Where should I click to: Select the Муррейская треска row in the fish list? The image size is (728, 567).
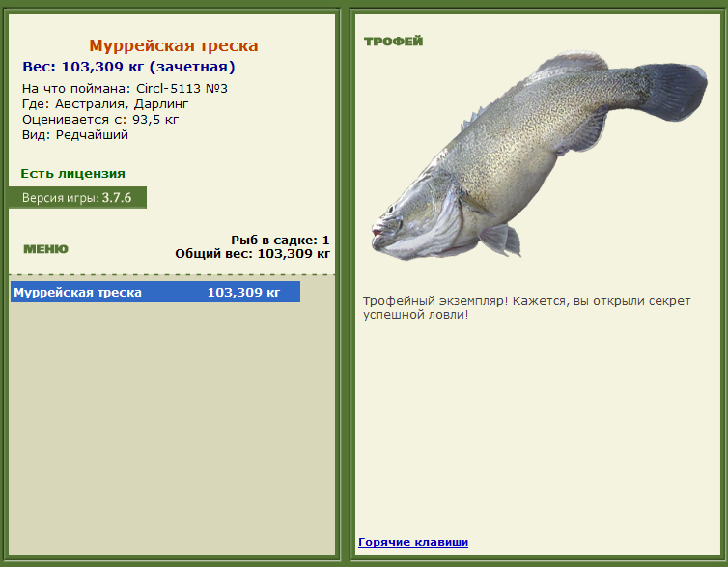tap(155, 292)
